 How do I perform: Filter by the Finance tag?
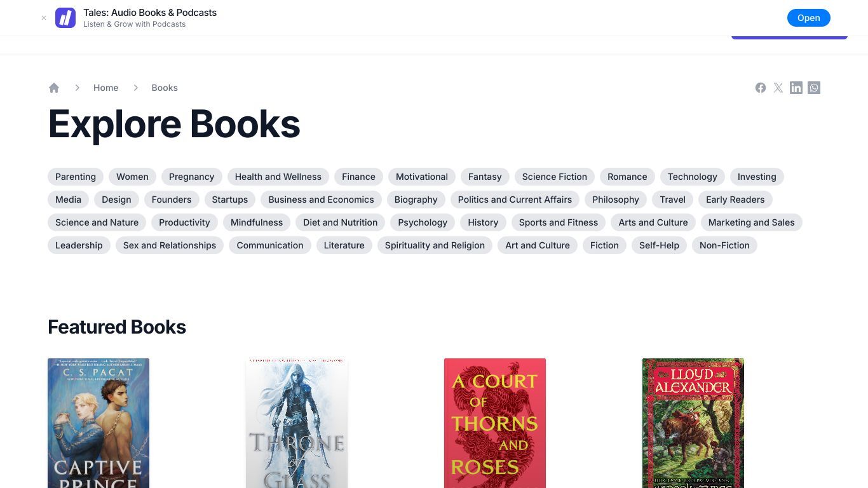pos(358,177)
